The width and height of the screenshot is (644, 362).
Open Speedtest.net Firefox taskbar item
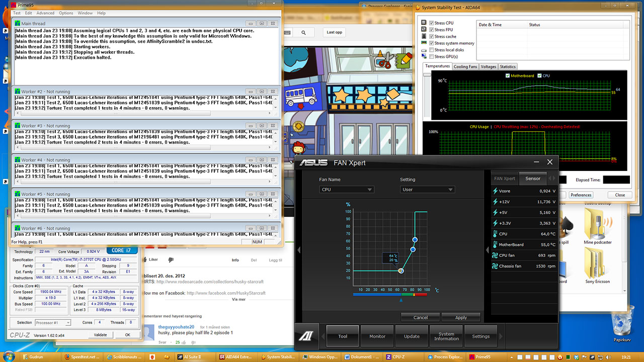pos(83,357)
